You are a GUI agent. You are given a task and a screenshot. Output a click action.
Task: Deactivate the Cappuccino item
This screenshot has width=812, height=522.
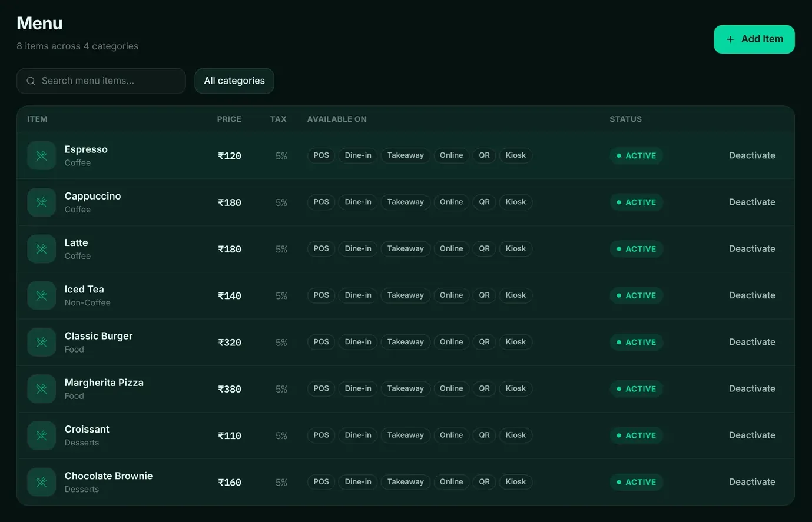pyautogui.click(x=752, y=202)
